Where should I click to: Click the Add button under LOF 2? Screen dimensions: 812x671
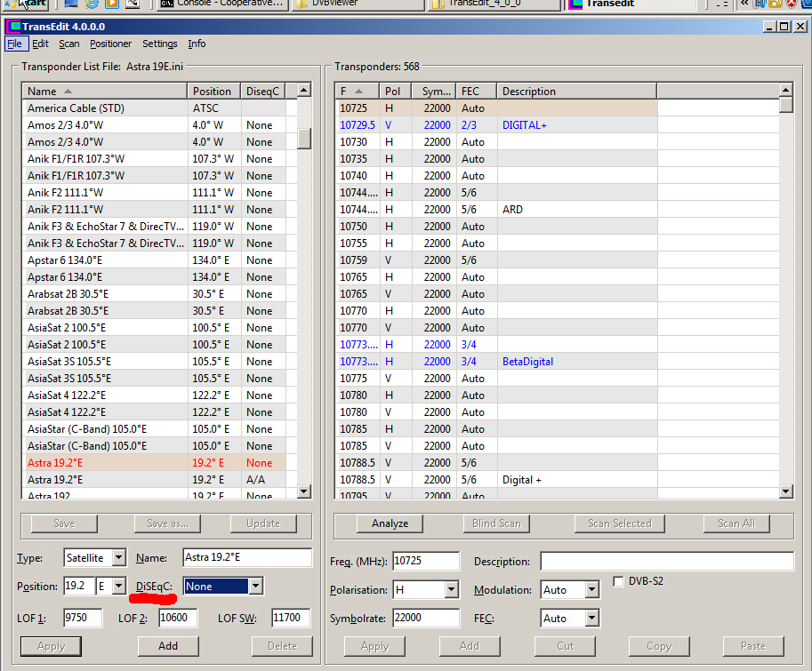(x=168, y=646)
